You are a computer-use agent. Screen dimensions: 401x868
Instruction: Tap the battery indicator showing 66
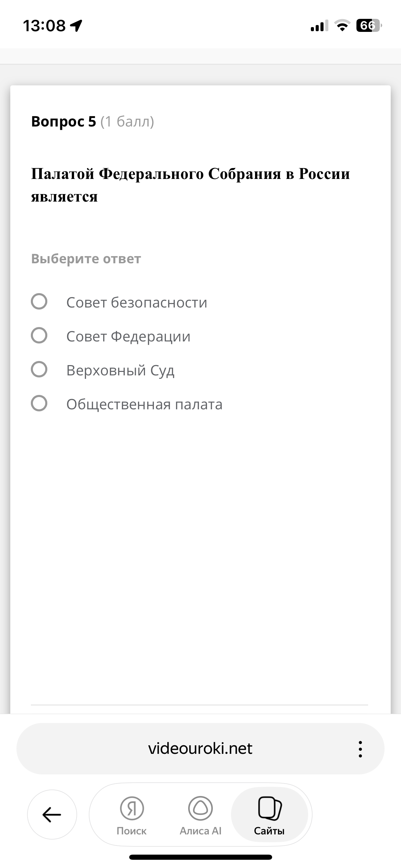[x=367, y=25]
